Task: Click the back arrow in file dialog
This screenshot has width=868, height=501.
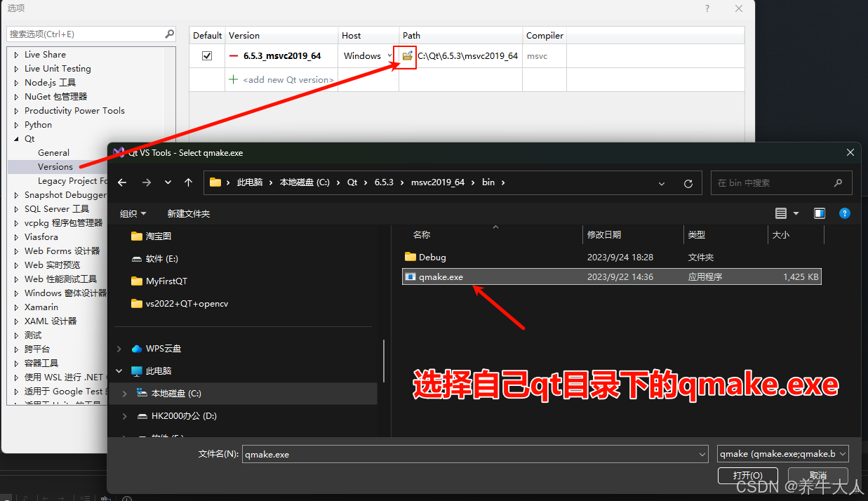Action: 122,182
